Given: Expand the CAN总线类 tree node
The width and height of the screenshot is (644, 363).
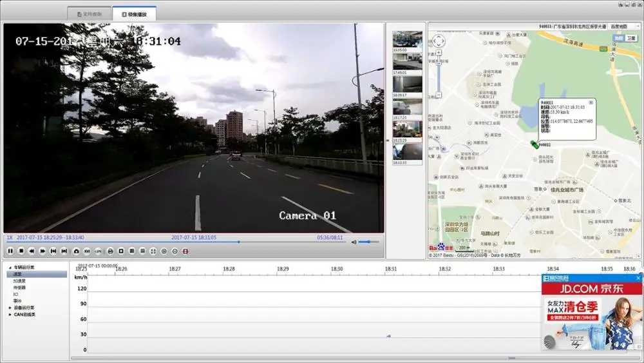Looking at the screenshot, I should coord(10,315).
